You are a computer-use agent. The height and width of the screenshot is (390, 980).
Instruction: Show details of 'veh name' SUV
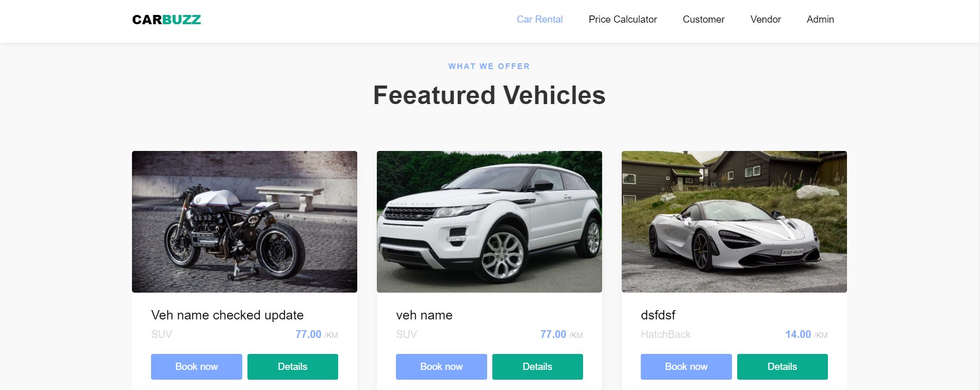pos(537,367)
